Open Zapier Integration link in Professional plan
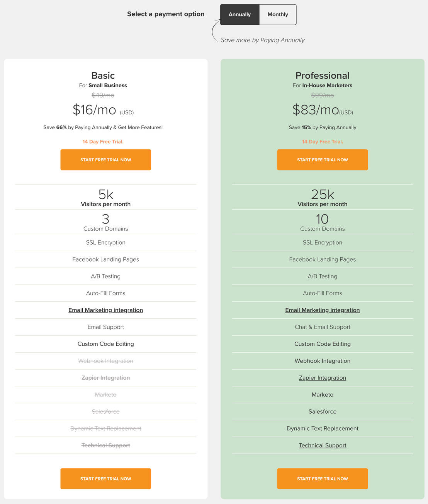Viewport: 428px width, 504px height. 322,378
